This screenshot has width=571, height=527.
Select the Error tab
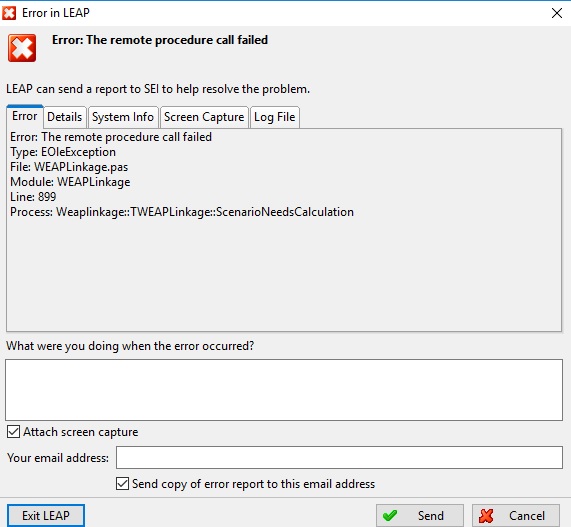point(24,116)
